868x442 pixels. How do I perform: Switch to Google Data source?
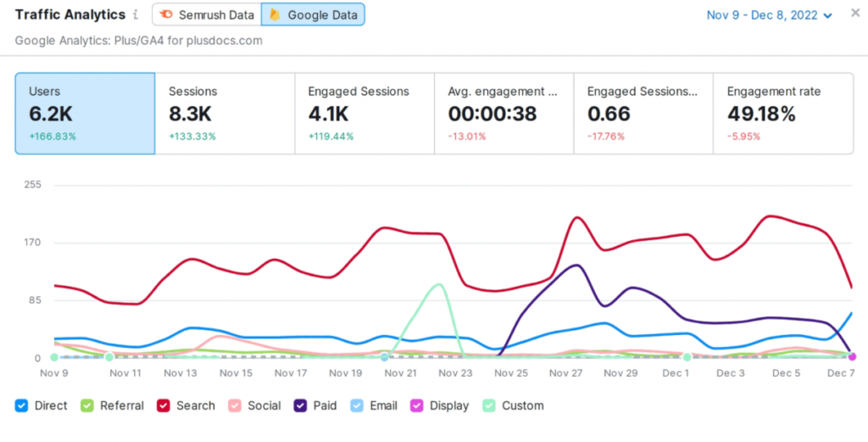[x=313, y=14]
